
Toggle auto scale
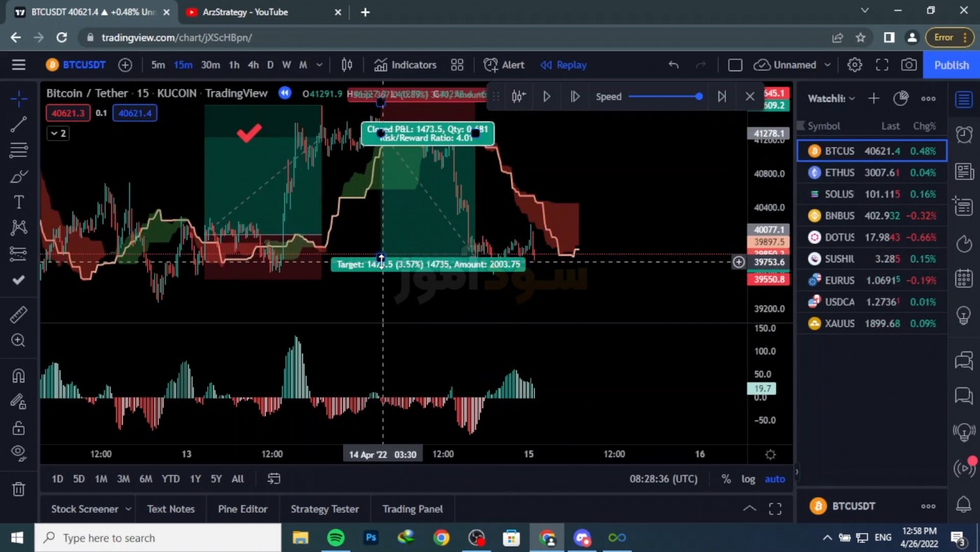coord(775,479)
